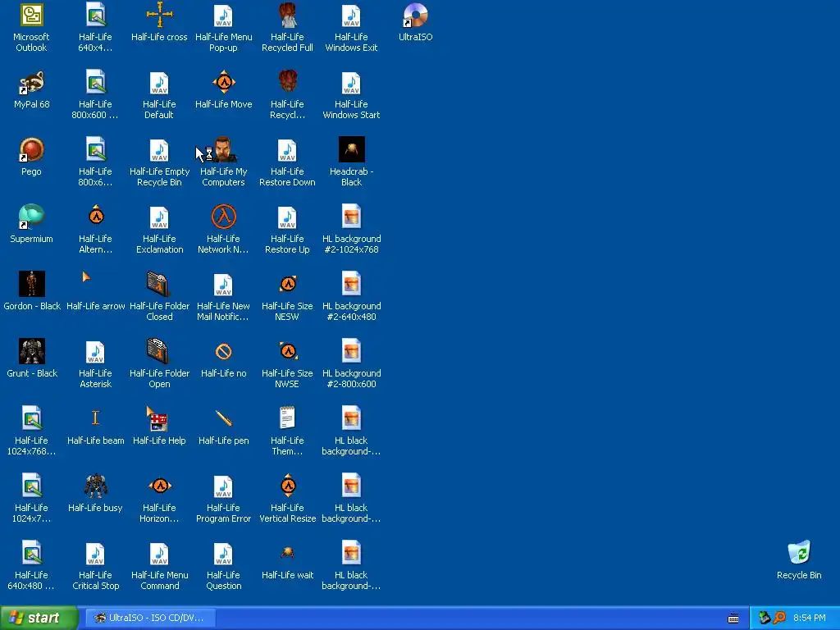Select HL background #2-1024x768 image
The height and width of the screenshot is (630, 840).
click(x=351, y=230)
